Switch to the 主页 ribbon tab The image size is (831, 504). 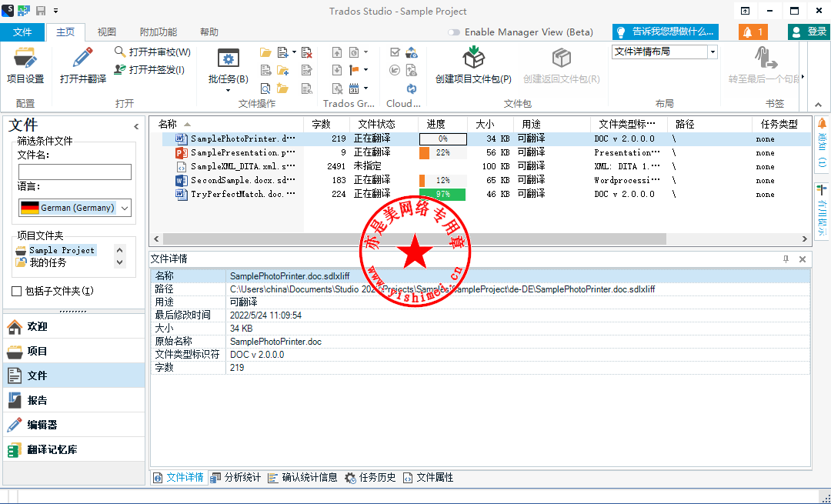(65, 32)
